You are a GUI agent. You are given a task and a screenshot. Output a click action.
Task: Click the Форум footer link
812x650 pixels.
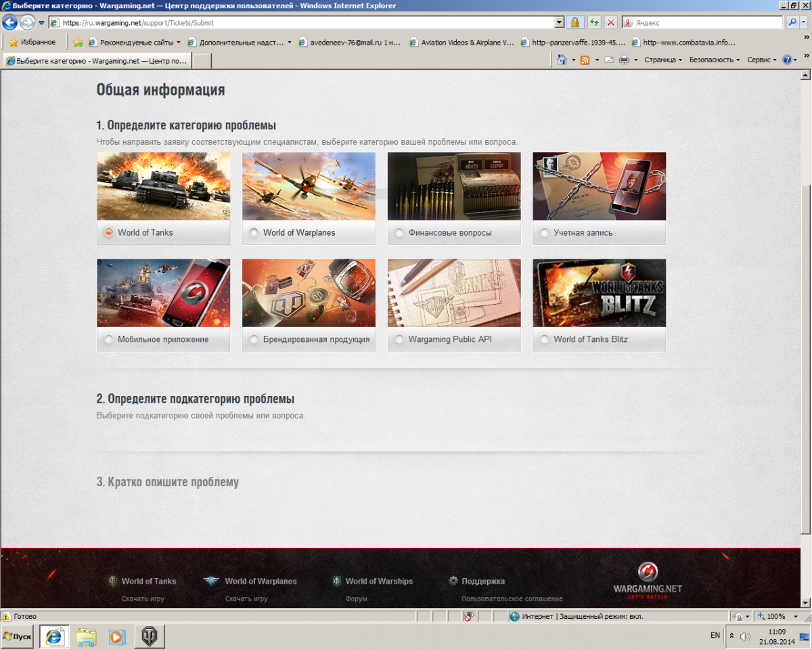point(356,599)
